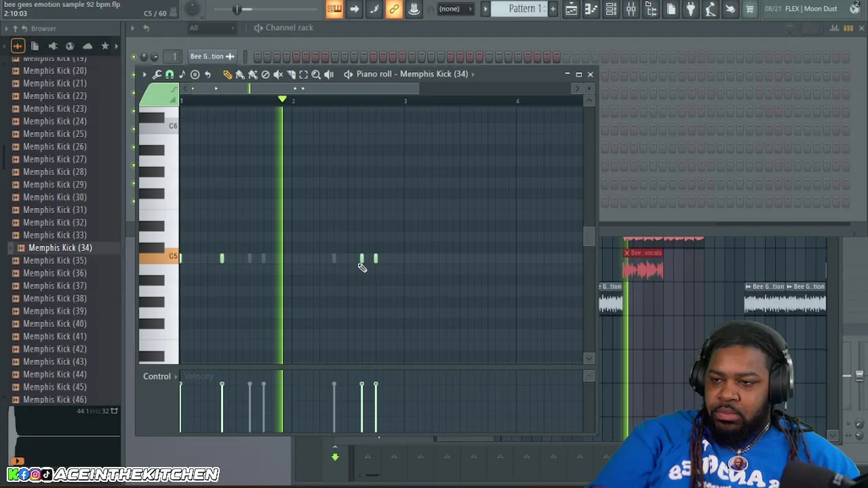
Task: Open the Browser options arrow menu
Action: [x=7, y=28]
